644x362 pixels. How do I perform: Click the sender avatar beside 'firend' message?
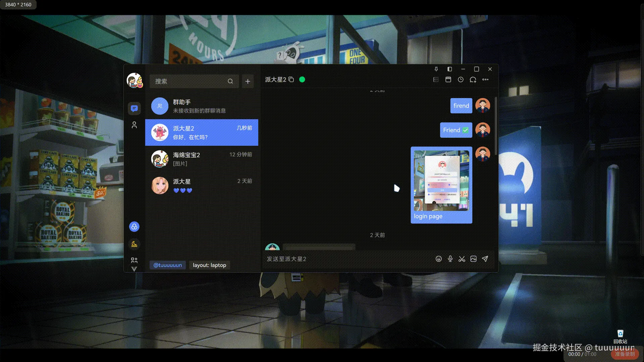pyautogui.click(x=483, y=105)
